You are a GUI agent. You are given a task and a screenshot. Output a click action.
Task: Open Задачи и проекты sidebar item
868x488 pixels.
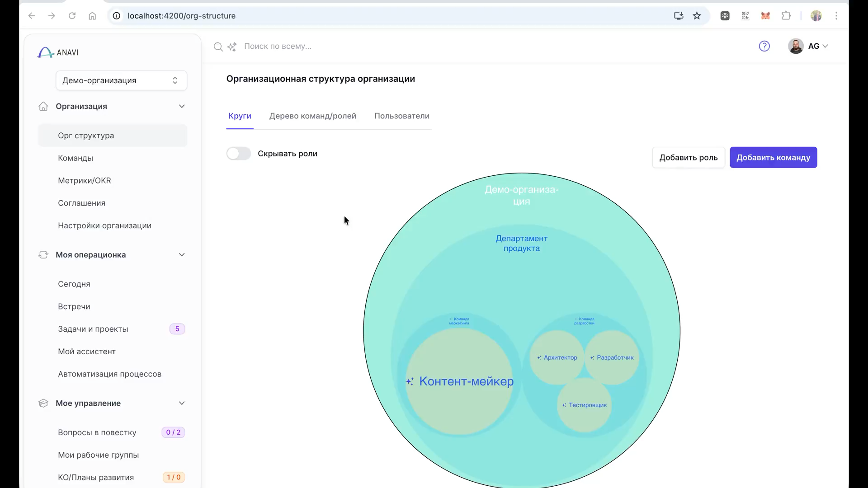[x=93, y=329]
